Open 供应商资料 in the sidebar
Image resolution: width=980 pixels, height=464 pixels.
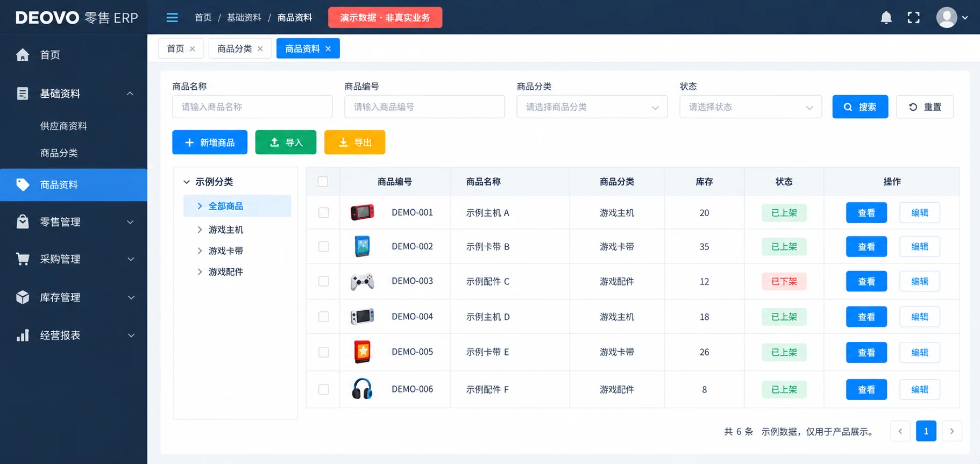(x=63, y=126)
